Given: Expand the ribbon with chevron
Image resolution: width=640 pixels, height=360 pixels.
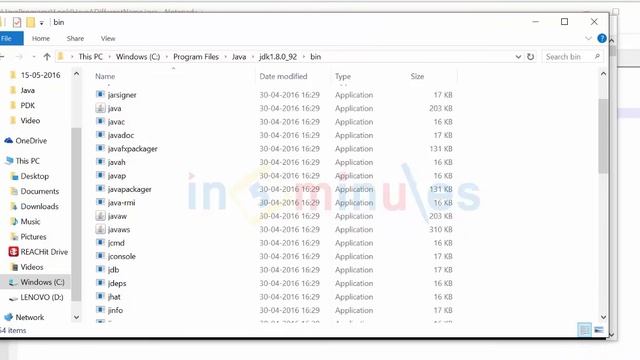Looking at the screenshot, I should 588,38.
